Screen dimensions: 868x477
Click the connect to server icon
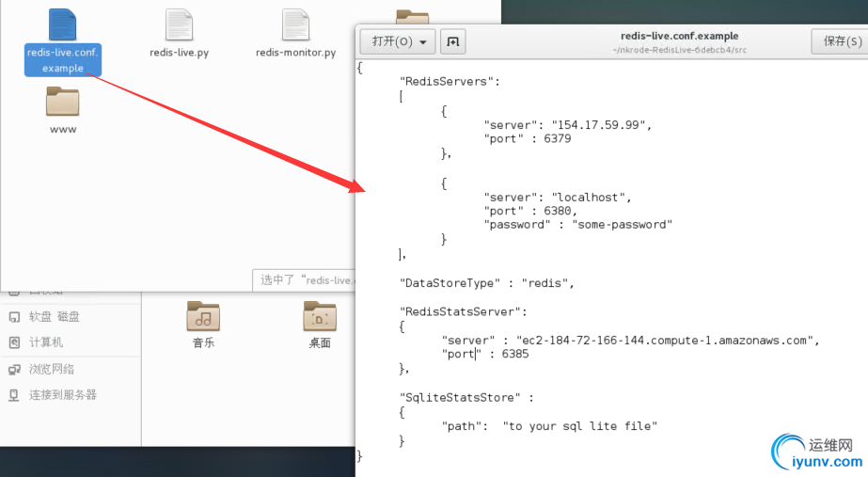click(14, 395)
